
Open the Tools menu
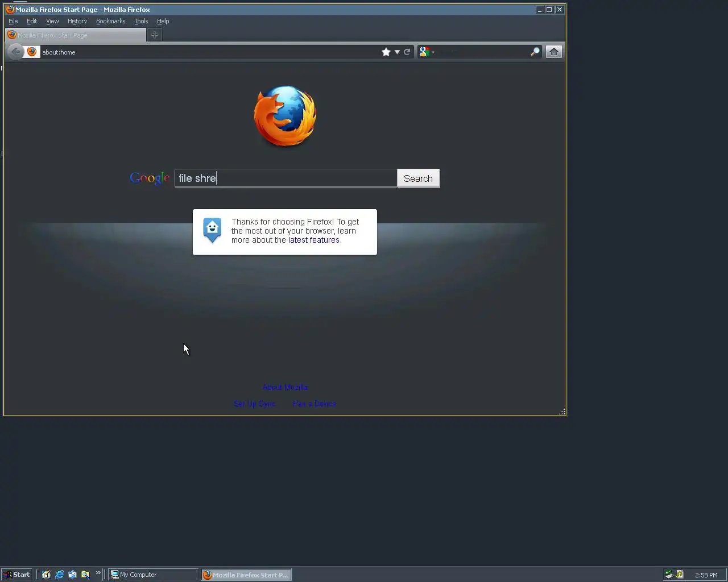pyautogui.click(x=141, y=21)
